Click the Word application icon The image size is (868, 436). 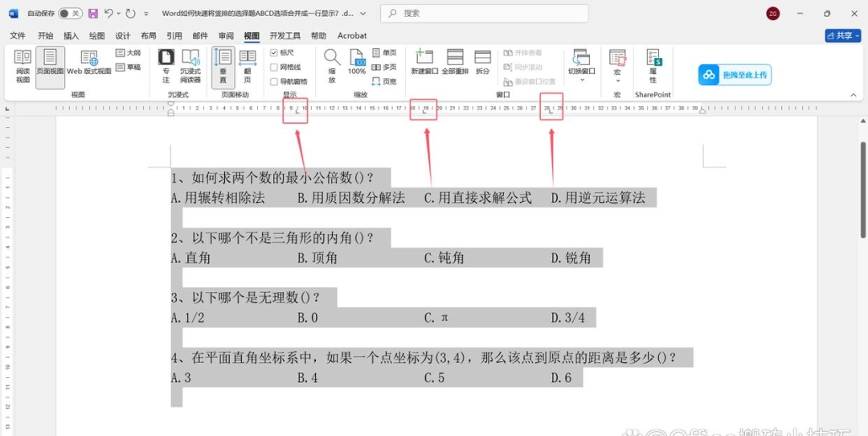[14, 14]
